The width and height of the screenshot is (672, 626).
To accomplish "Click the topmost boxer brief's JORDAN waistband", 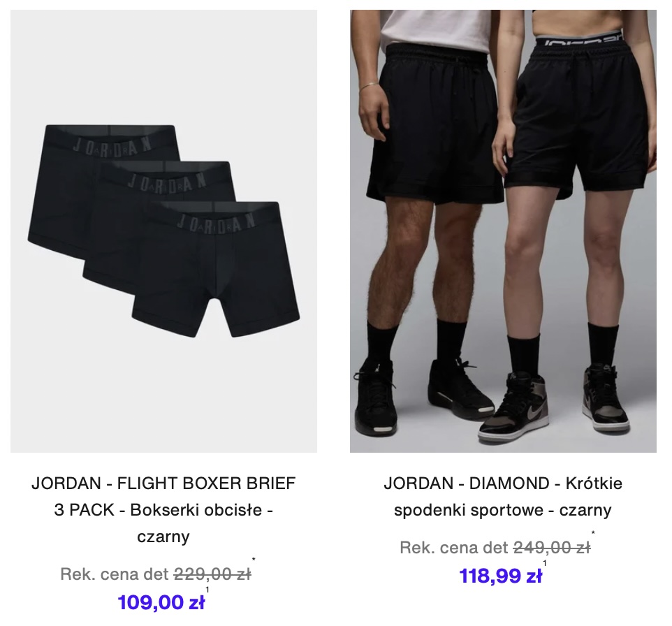I will pos(112,145).
